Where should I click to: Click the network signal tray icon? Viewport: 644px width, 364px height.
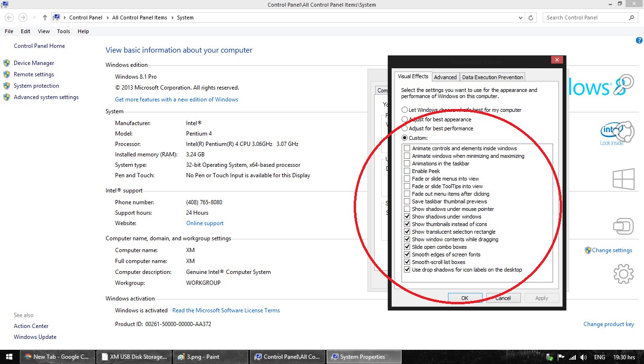(572, 357)
